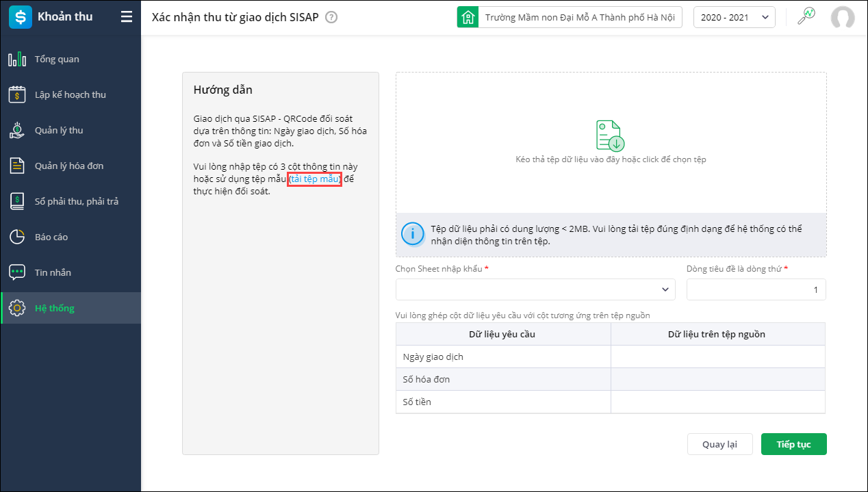
Task: Click the Khoản thu dollar logo icon
Action: pyautogui.click(x=19, y=17)
